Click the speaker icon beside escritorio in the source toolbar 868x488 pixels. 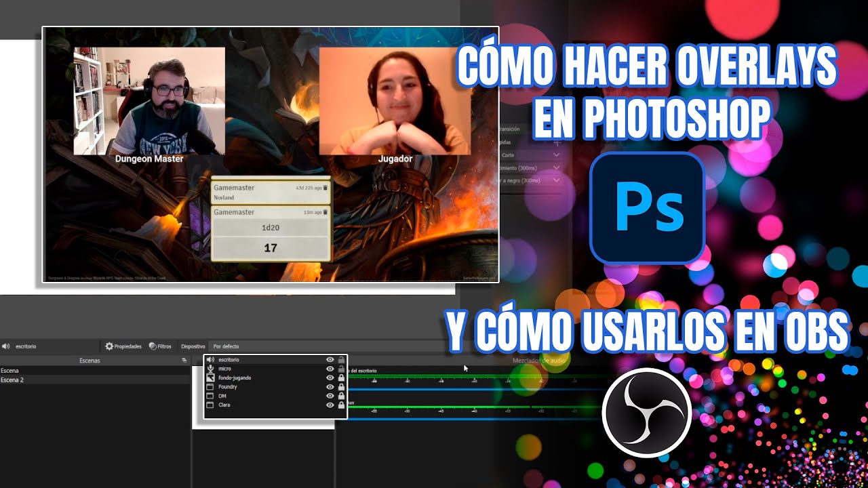[x=6, y=346]
